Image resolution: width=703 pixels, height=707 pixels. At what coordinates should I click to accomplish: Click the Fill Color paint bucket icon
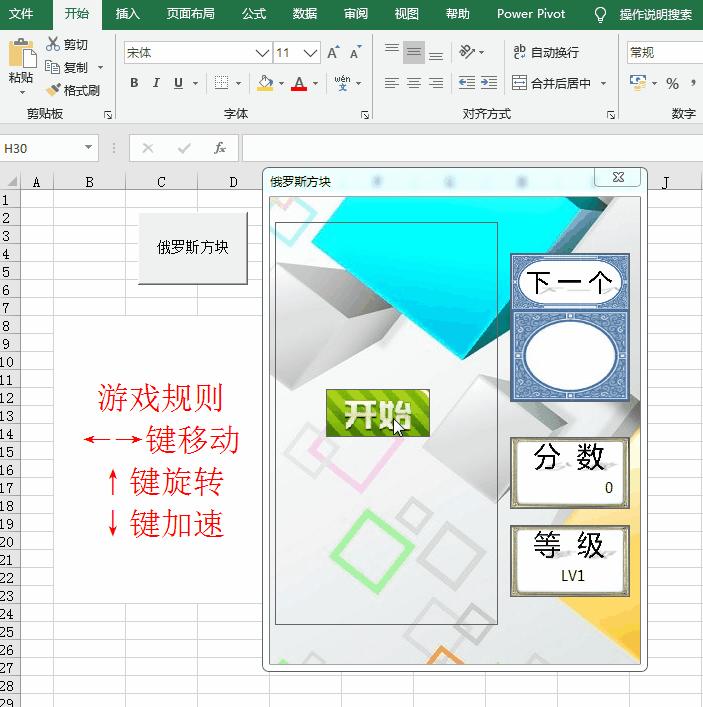(x=265, y=83)
